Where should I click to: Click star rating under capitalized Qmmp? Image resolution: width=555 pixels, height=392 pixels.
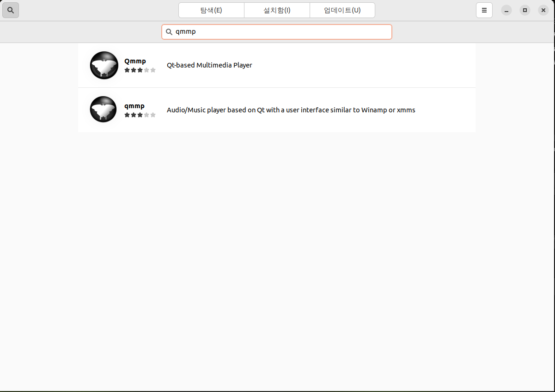click(140, 70)
